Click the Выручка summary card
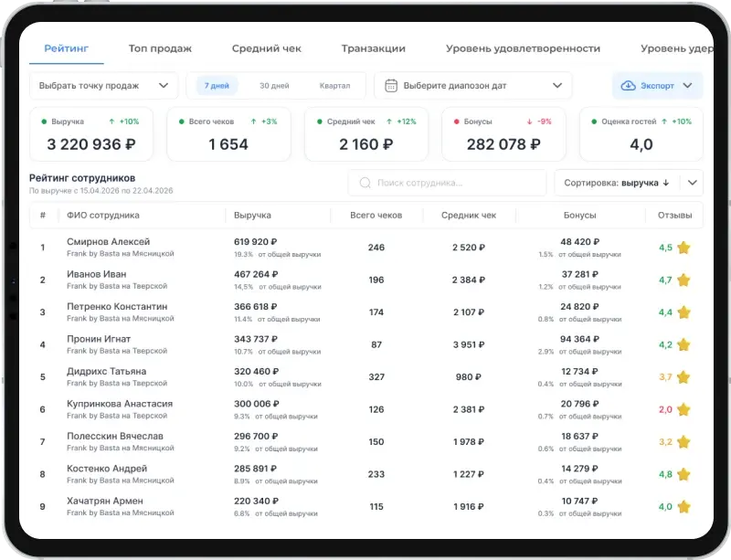 (91, 134)
